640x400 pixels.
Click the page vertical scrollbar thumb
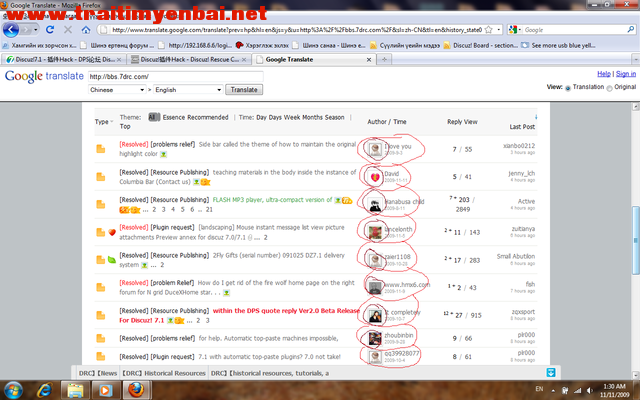click(x=636, y=240)
